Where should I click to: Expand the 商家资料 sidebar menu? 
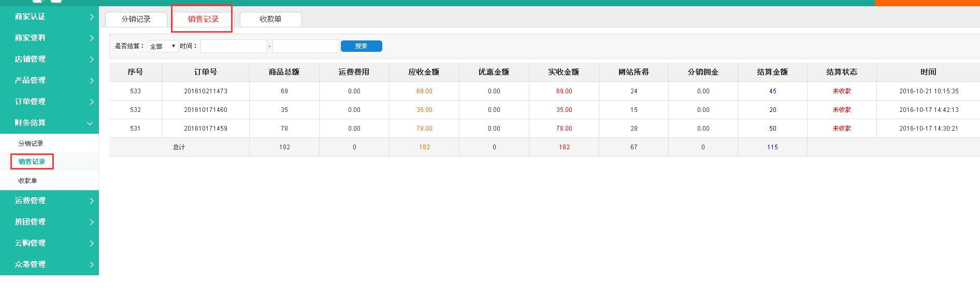click(49, 38)
